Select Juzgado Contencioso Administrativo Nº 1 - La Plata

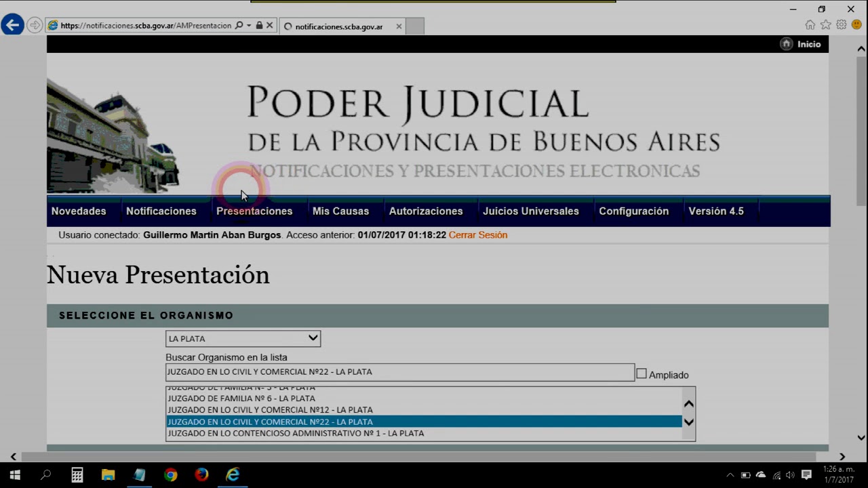(424, 433)
